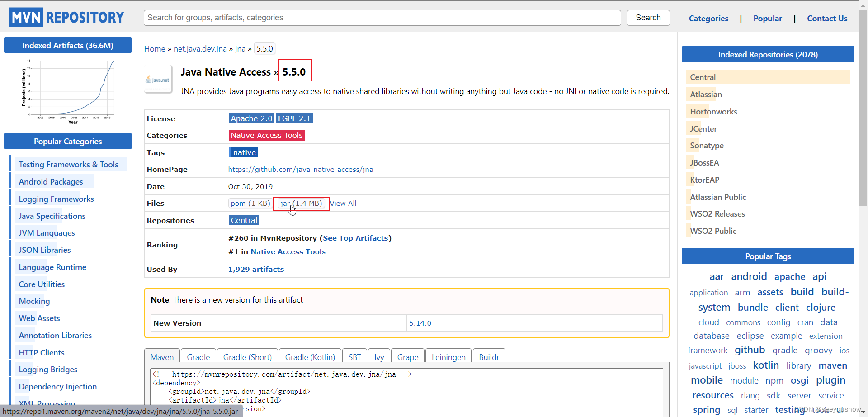Open JVM Languages category
This screenshot has width=868, height=417.
click(x=47, y=233)
